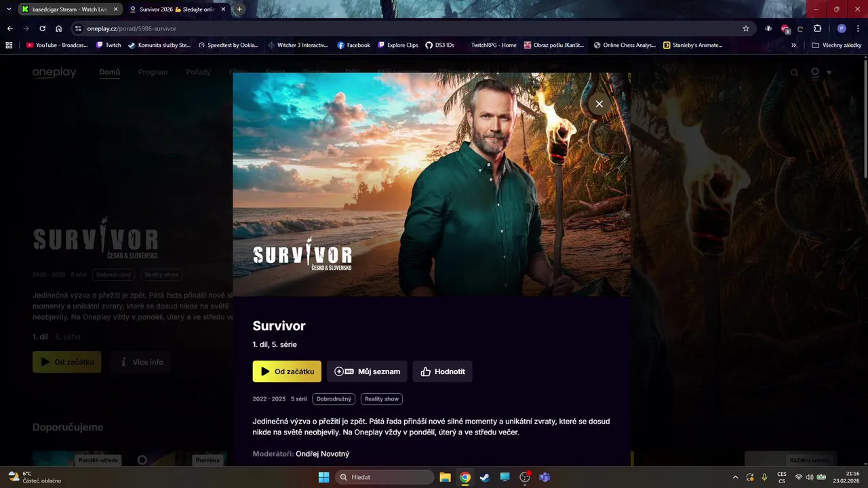Close the basedcigar Stream tab
The height and width of the screenshot is (488, 868).
click(x=116, y=9)
